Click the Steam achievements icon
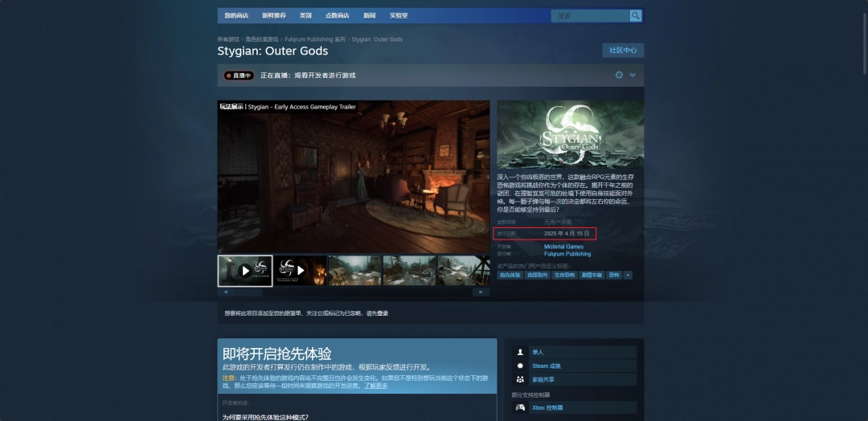The width and height of the screenshot is (868, 421). (520, 366)
